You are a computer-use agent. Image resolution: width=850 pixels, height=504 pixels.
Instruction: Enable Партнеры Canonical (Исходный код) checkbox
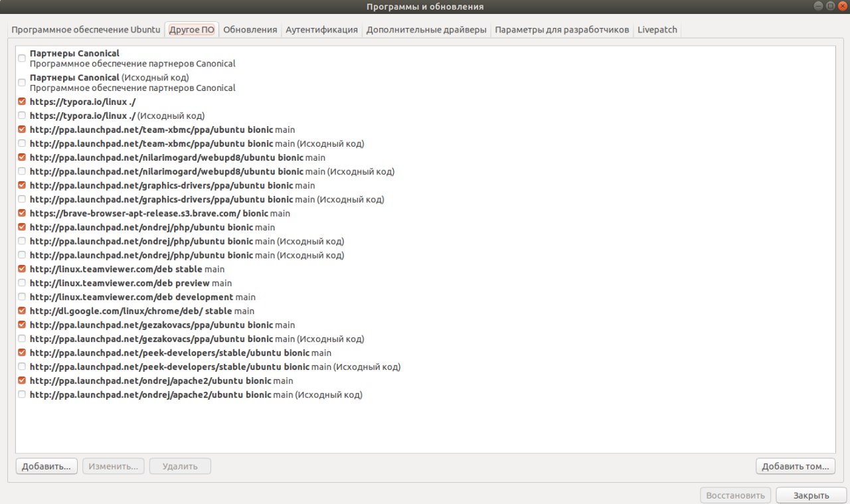22,82
